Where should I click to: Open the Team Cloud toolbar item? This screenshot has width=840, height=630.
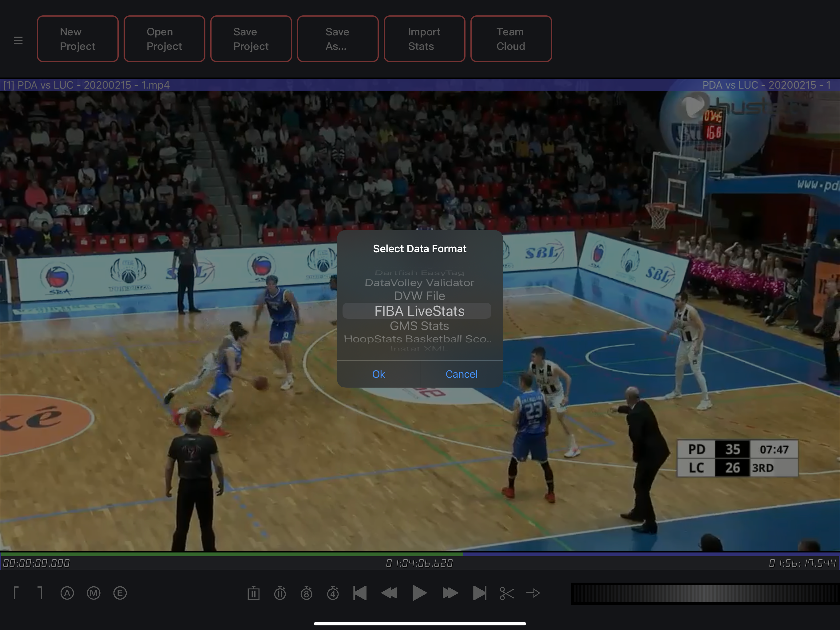pyautogui.click(x=511, y=39)
